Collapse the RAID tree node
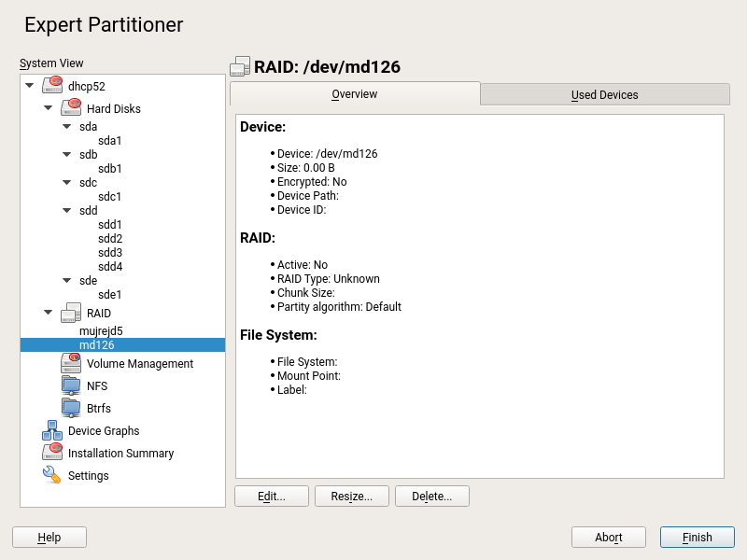The image size is (747, 560). (x=49, y=314)
